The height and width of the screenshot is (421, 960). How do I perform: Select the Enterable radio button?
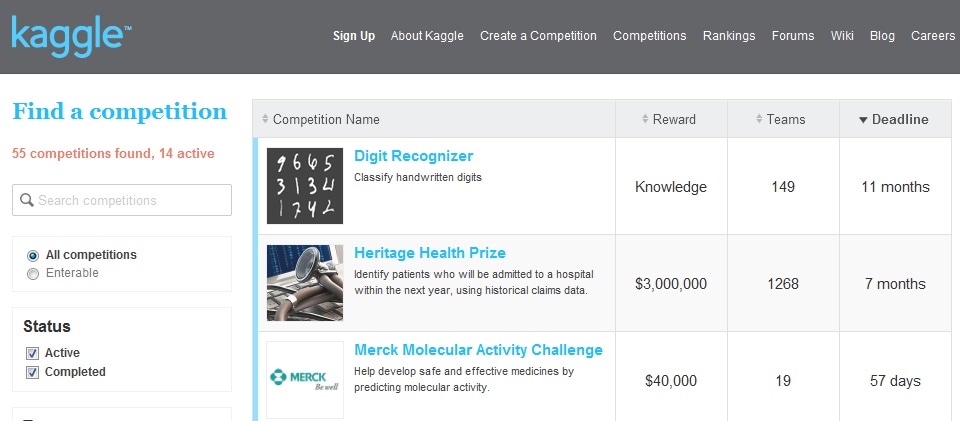click(x=33, y=273)
